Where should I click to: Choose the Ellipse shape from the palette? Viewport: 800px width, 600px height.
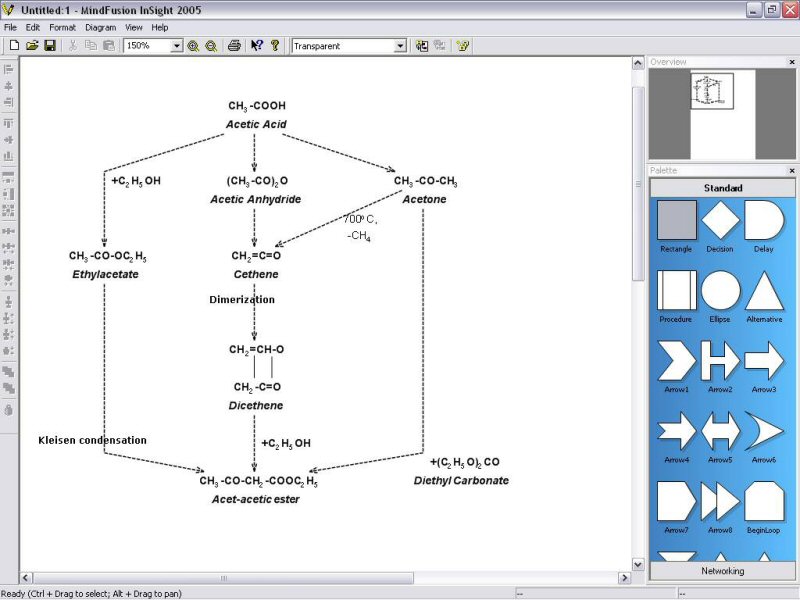pyautogui.click(x=720, y=290)
